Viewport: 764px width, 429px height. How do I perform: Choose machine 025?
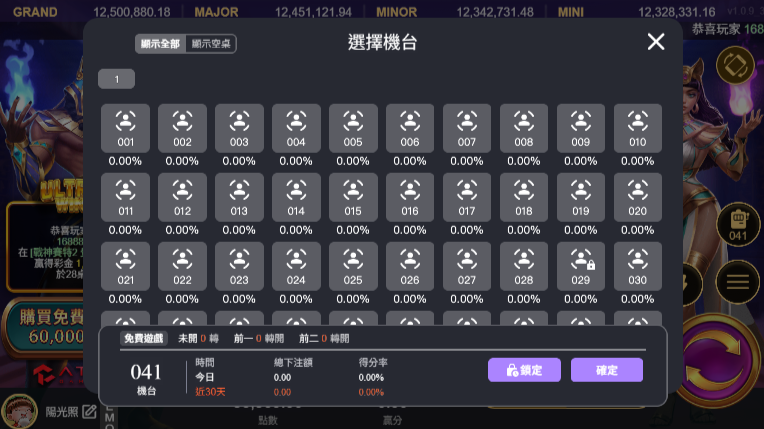(x=353, y=267)
